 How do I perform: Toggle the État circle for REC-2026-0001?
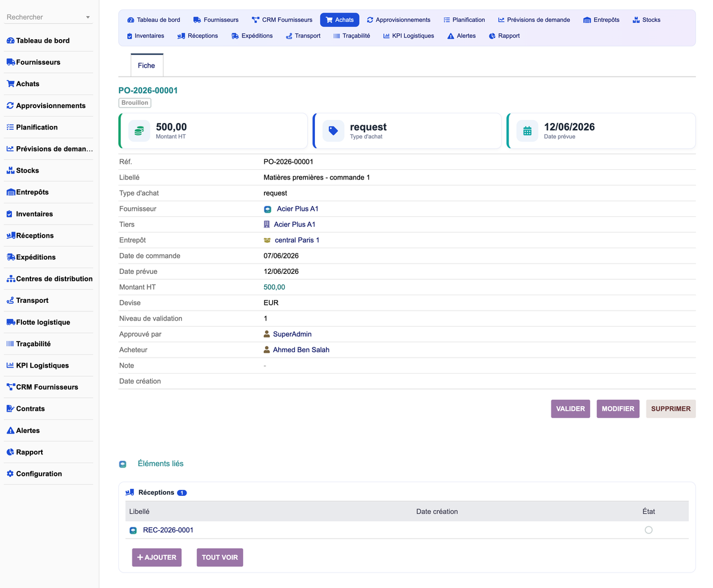pos(648,530)
